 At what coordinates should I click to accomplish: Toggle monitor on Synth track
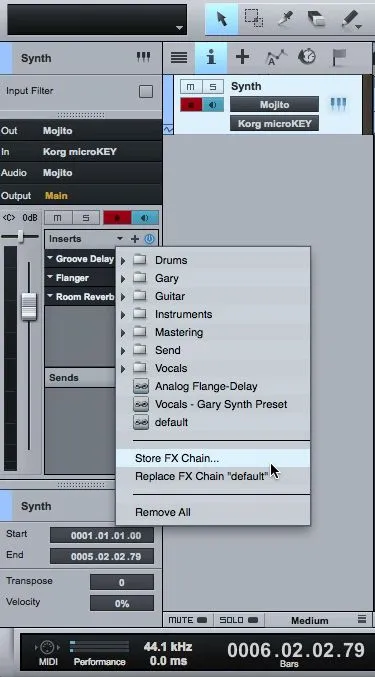[213, 105]
